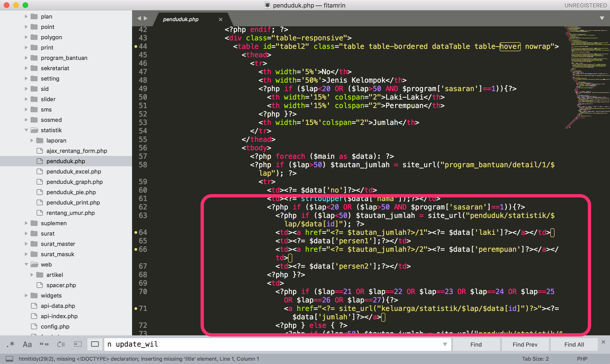Open the syntax menu by clicking PHP
The width and height of the screenshot is (610, 364).
[582, 359]
